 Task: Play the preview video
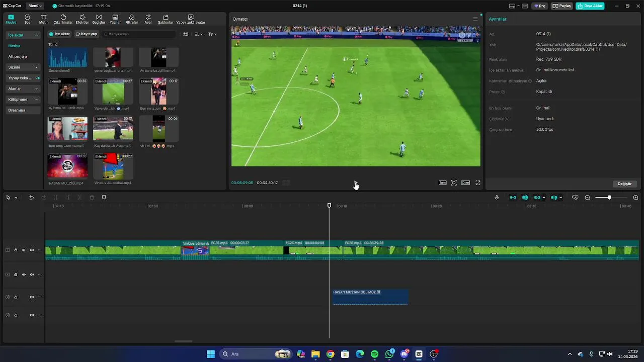pos(356,183)
